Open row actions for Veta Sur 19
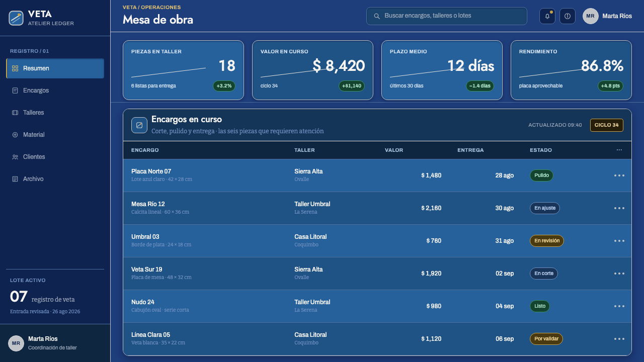The height and width of the screenshot is (362, 644). pyautogui.click(x=619, y=274)
